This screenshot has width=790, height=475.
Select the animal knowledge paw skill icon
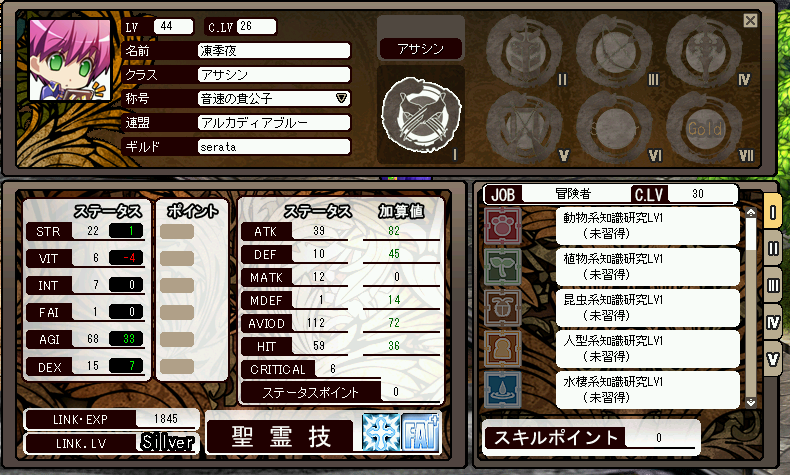point(502,226)
